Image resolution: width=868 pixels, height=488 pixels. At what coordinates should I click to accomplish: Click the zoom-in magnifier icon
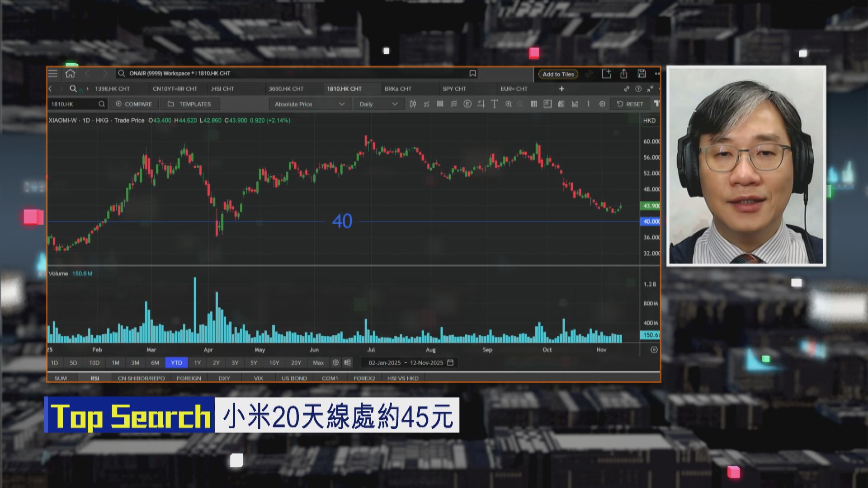tap(509, 104)
